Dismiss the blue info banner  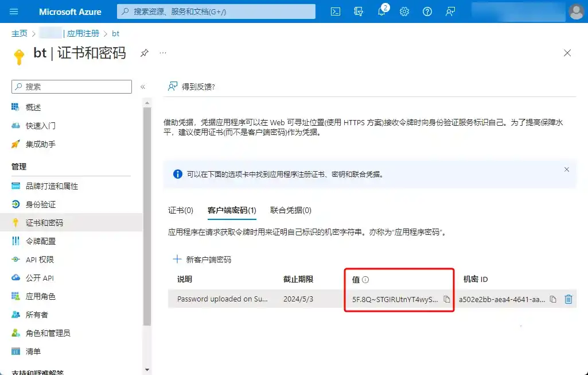pos(567,169)
